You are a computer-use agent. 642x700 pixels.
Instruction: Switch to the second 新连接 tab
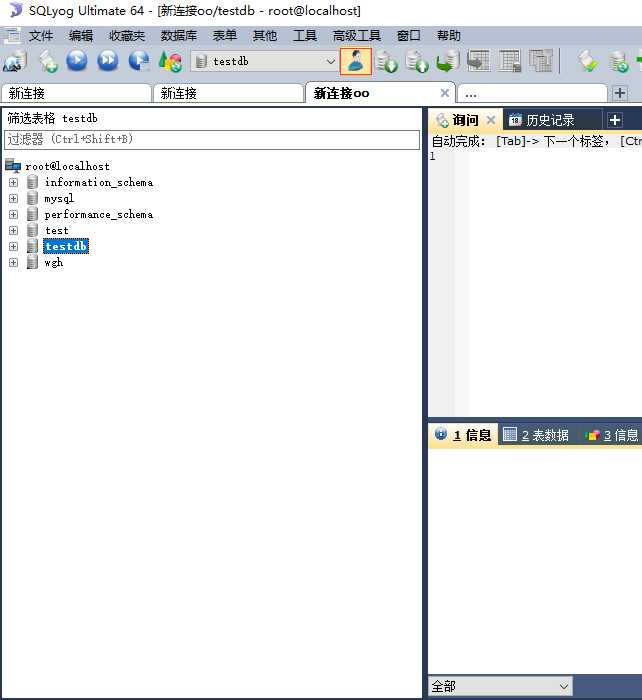(228, 93)
